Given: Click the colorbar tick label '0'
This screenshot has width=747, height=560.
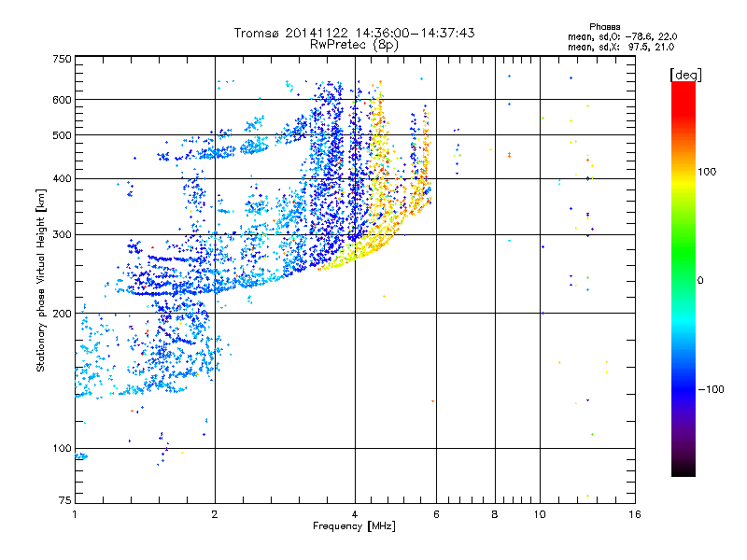Looking at the screenshot, I should [700, 280].
